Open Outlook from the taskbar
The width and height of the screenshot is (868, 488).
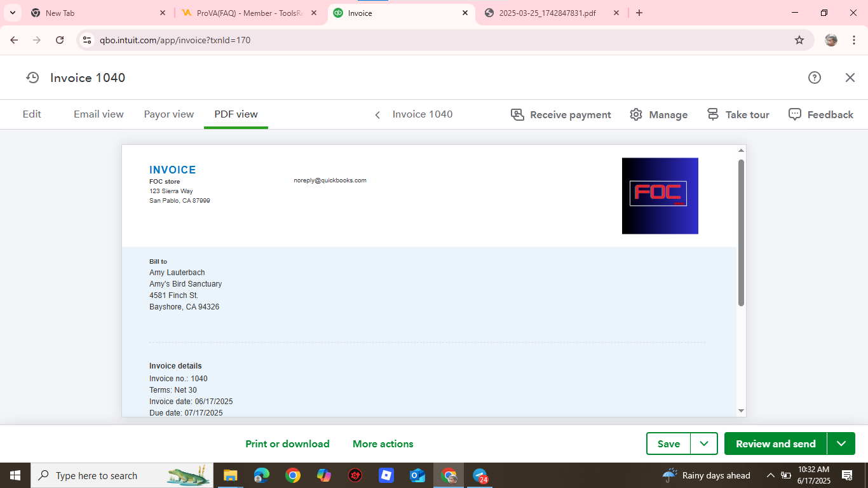(417, 475)
